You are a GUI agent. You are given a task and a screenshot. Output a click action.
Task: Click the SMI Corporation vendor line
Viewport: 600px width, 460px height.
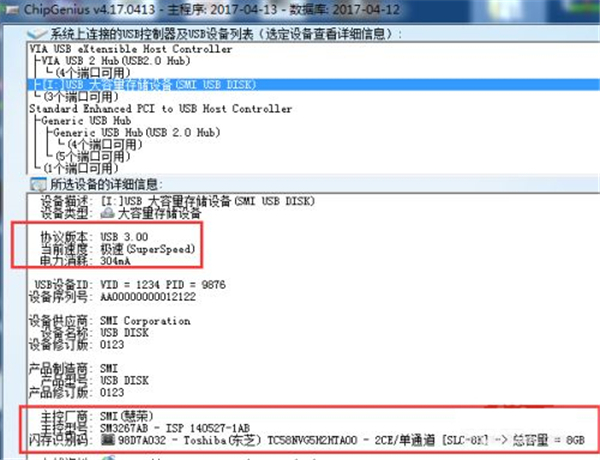[x=145, y=321]
